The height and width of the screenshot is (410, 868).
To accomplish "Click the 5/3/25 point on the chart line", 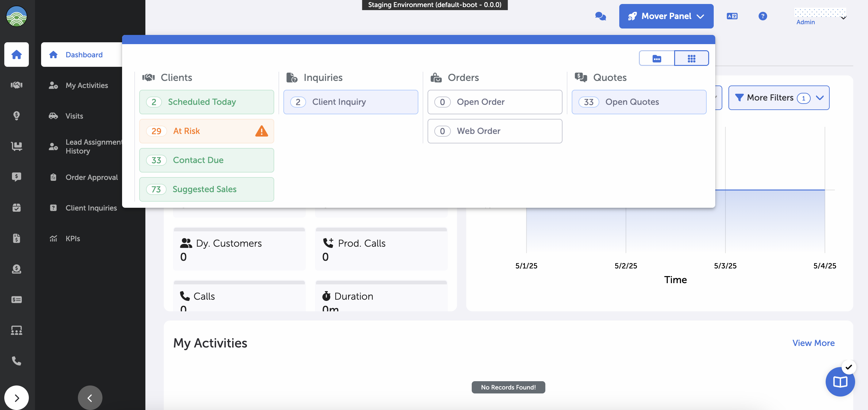I will point(725,190).
